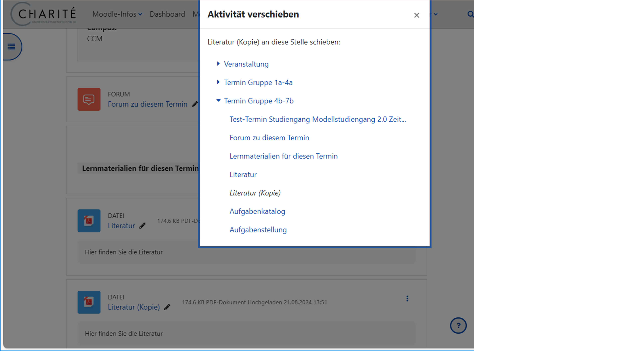Viewport: 629px width, 364px height.
Task: Open Forum zu diesem Termin link on page
Action: pos(148,104)
